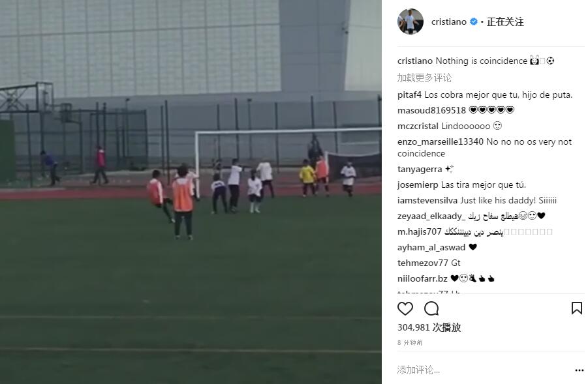The width and height of the screenshot is (588, 384).
Task: Toggle the 正在关注 following status
Action: pos(504,22)
